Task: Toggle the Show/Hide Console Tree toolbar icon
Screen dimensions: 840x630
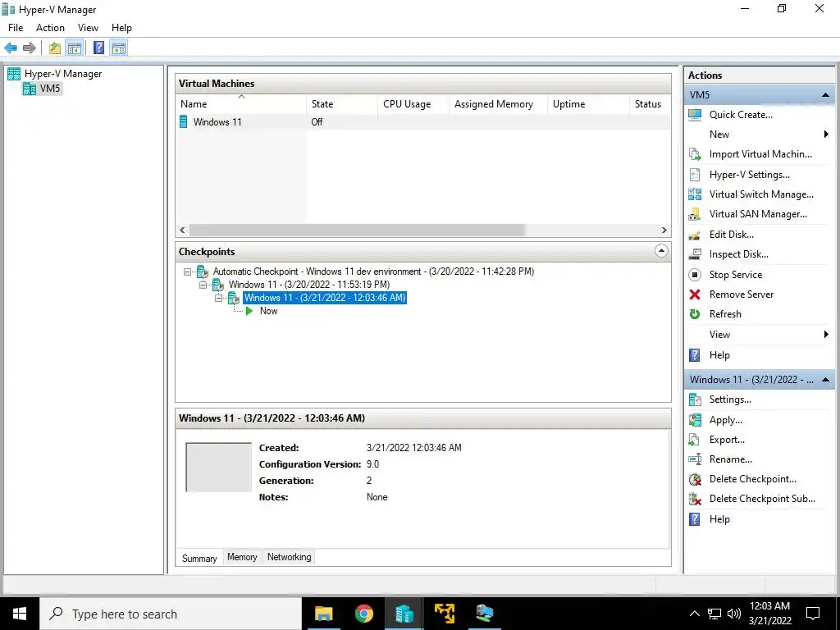Action: click(x=75, y=48)
